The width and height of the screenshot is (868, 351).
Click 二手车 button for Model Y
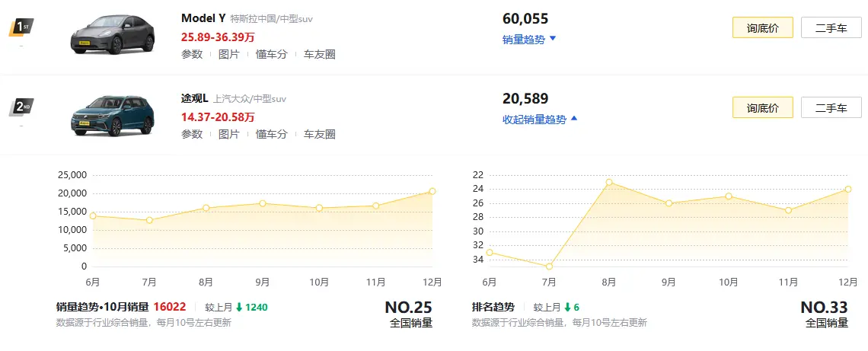pyautogui.click(x=831, y=27)
